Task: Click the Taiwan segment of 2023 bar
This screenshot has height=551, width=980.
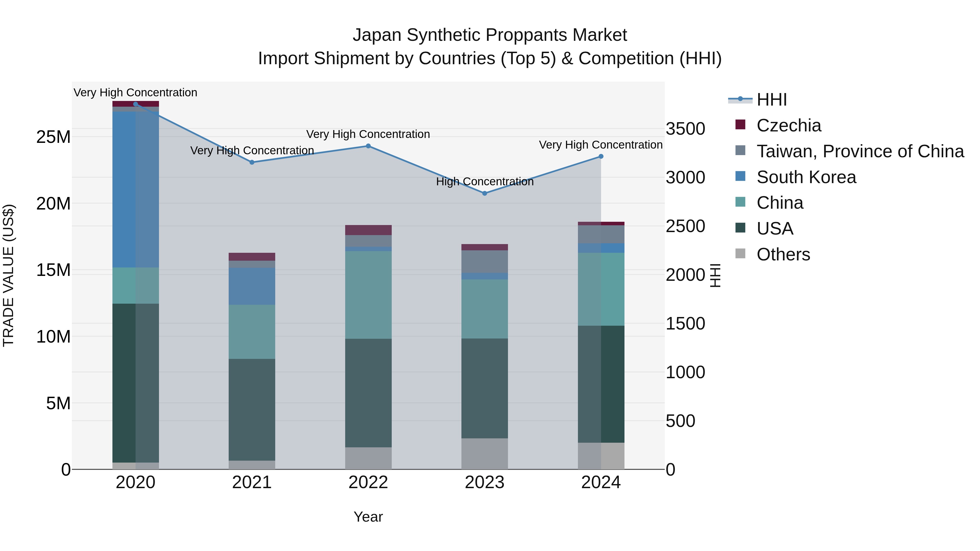Action: tap(485, 261)
